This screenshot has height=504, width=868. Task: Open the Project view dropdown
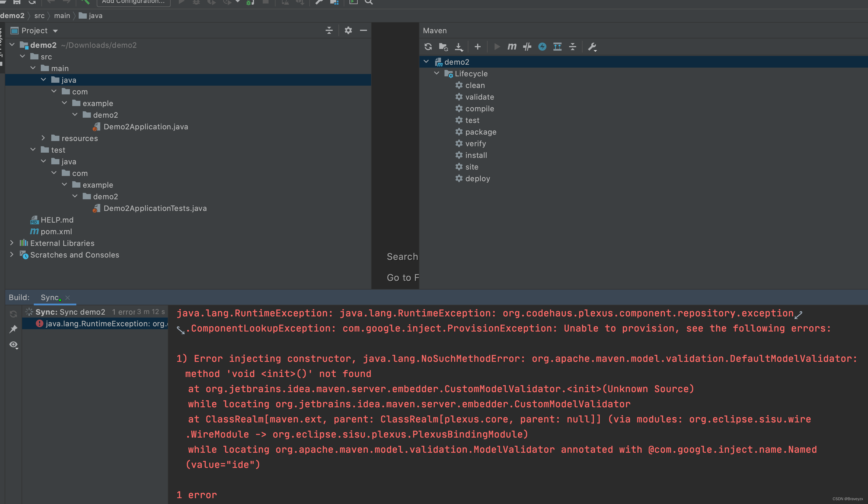[55, 31]
